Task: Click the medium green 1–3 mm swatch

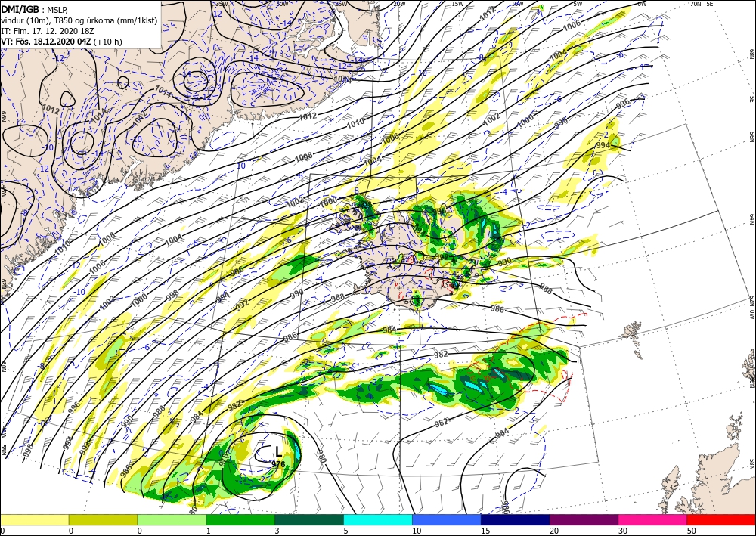Action: click(x=240, y=520)
